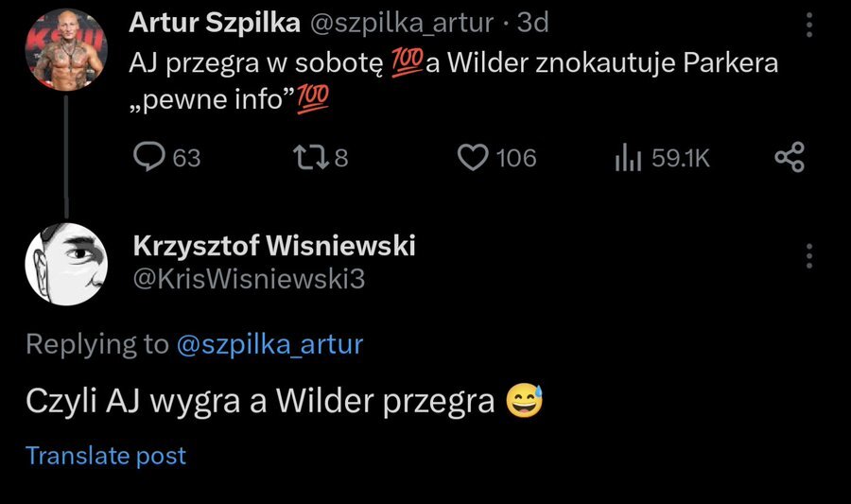
Task: Open the @KrisWisniewski3 handle
Action: tap(250, 279)
